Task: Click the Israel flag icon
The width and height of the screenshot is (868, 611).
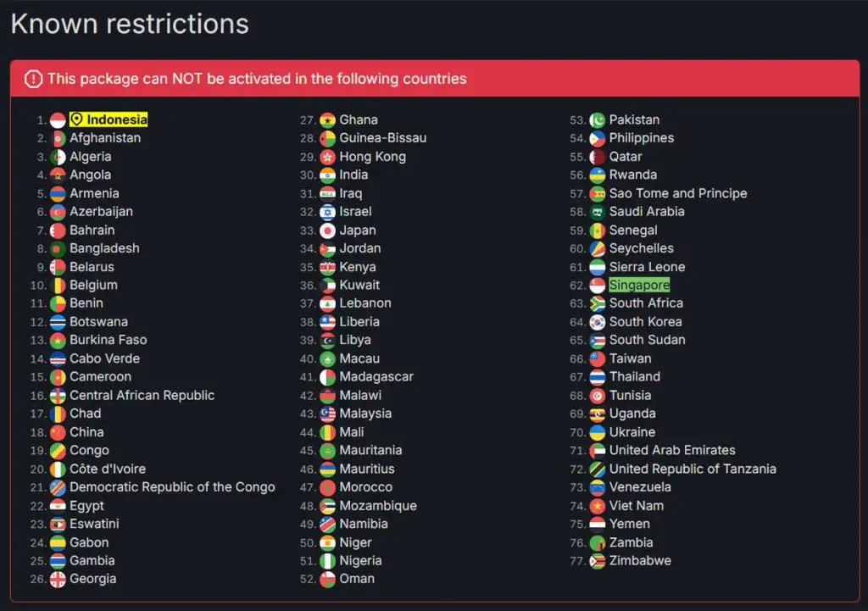Action: tap(328, 212)
